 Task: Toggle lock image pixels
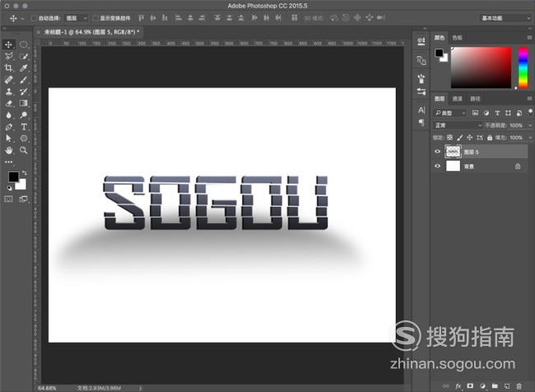[x=459, y=138]
